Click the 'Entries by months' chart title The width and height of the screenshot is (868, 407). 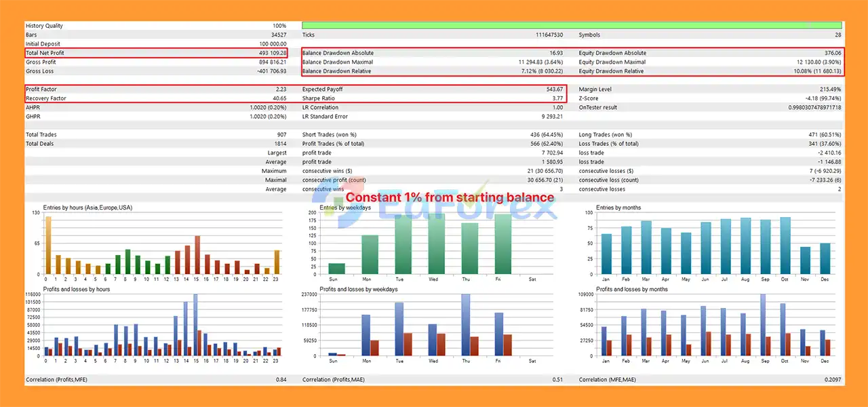(x=618, y=208)
